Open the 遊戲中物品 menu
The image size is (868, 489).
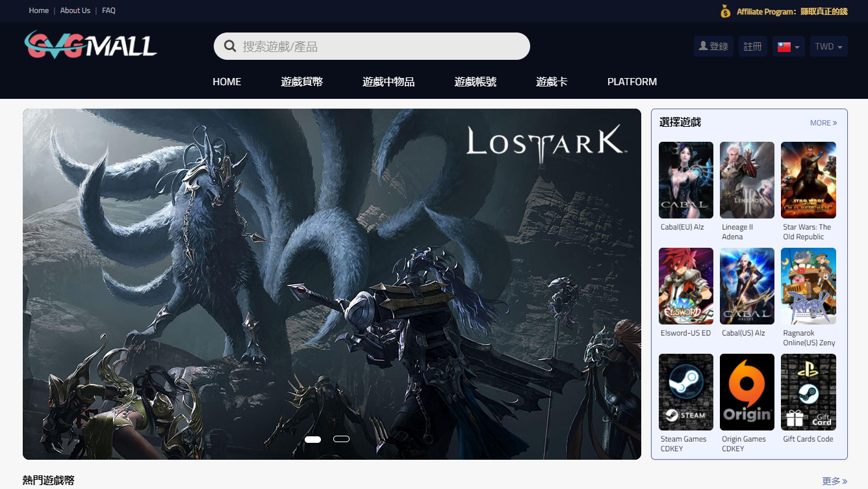389,82
